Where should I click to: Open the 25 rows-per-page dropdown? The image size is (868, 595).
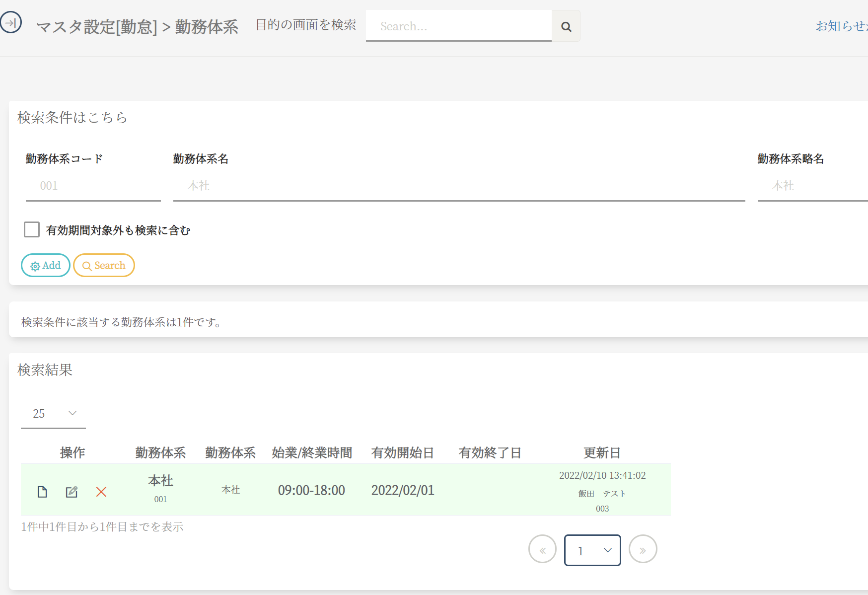tap(53, 413)
